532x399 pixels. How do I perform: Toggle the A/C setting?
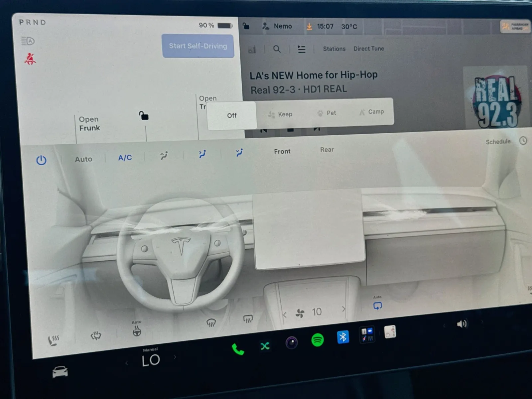tap(125, 158)
